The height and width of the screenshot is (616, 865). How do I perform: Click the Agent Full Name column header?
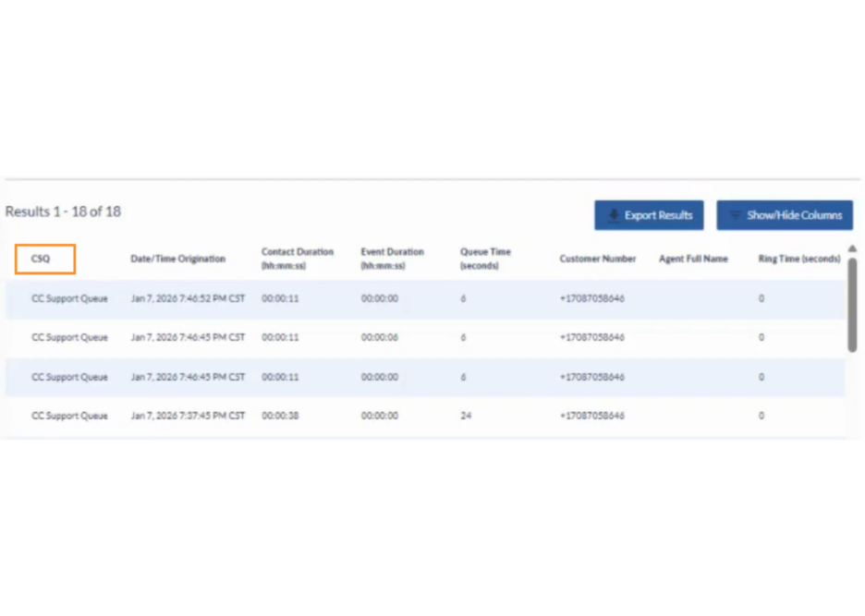(x=693, y=260)
